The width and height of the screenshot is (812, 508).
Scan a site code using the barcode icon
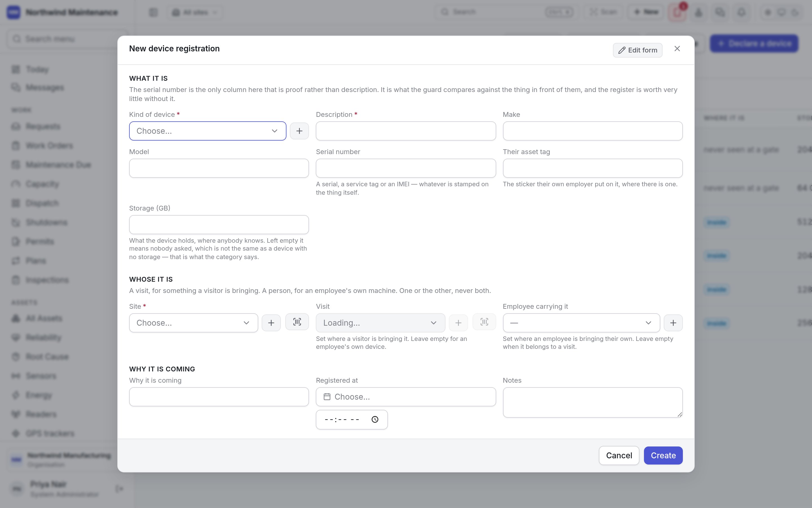click(297, 322)
